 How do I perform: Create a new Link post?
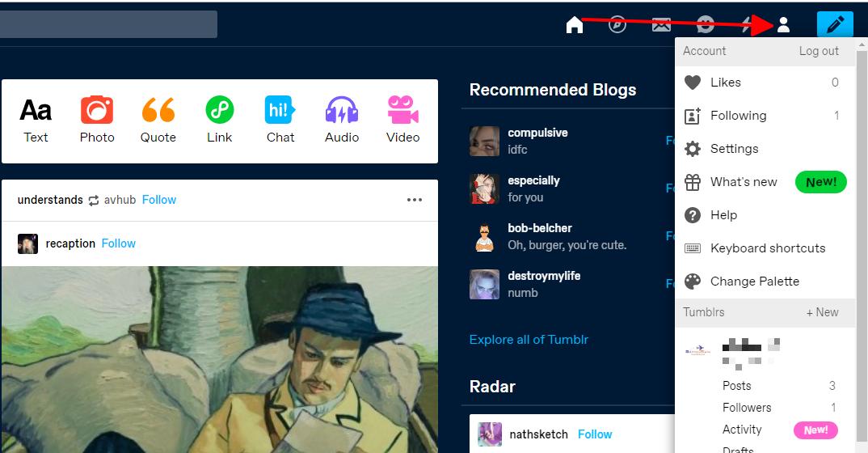tap(219, 121)
